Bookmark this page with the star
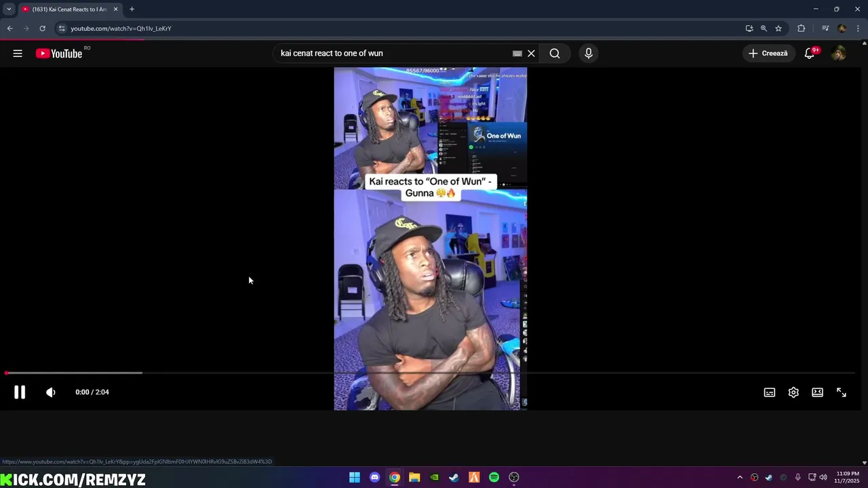Screen dimensions: 868x488 point(778,28)
